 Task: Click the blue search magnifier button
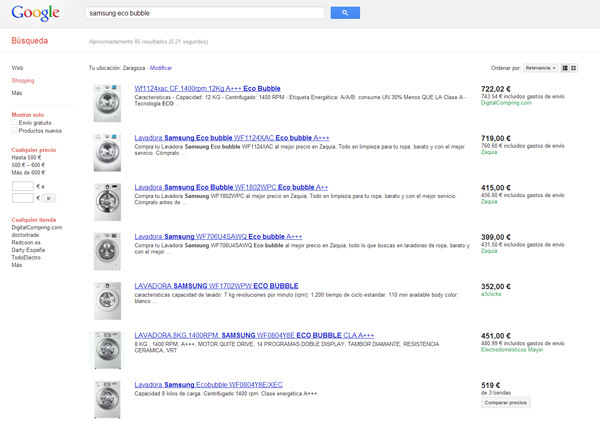pyautogui.click(x=344, y=13)
